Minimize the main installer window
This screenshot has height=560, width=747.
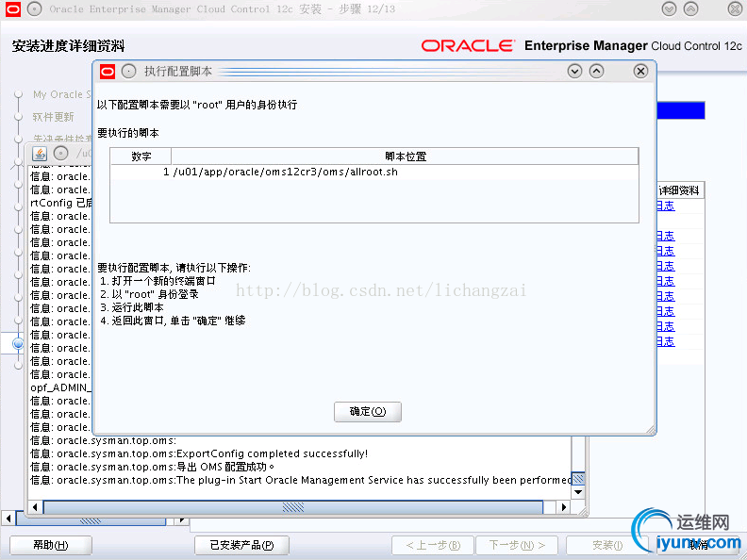tap(669, 8)
